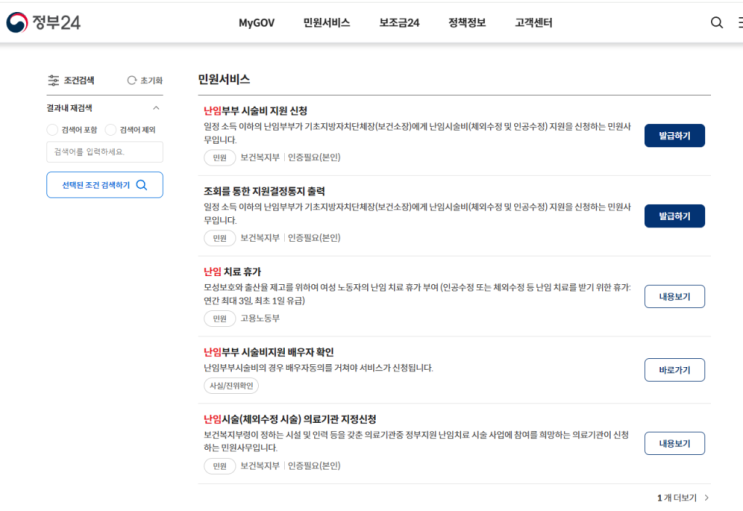Click the 초기화 reset icon
743x511 pixels.
131,80
